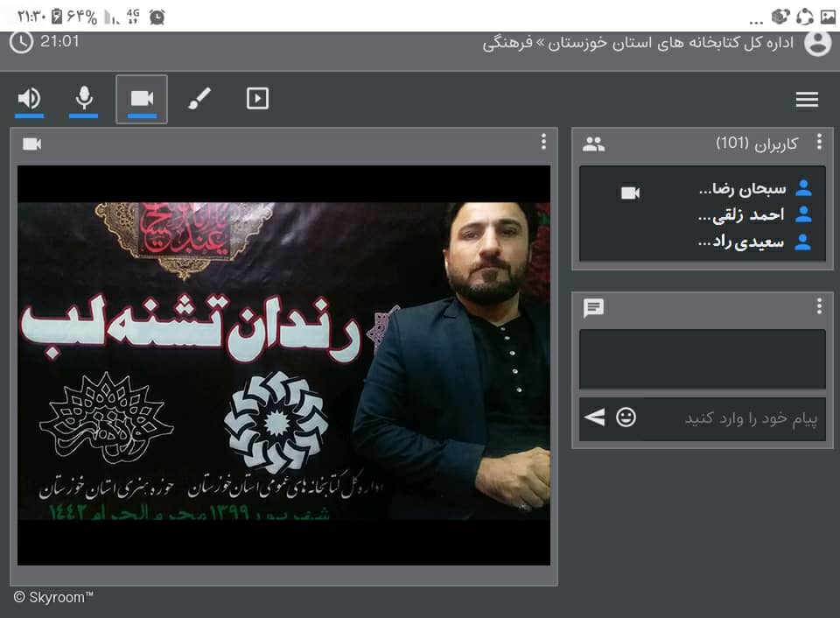This screenshot has width=840, height=618.
Task: Click the chat panel icon
Action: pyautogui.click(x=594, y=307)
